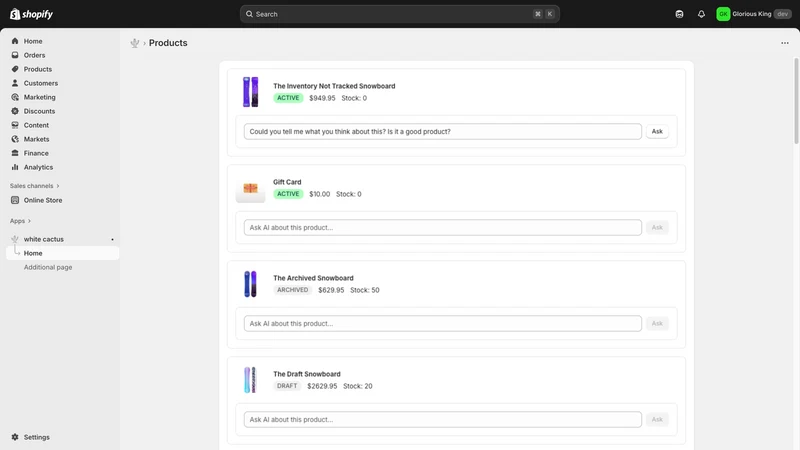Open the Markets globe icon
This screenshot has width=800, height=450.
click(15, 139)
